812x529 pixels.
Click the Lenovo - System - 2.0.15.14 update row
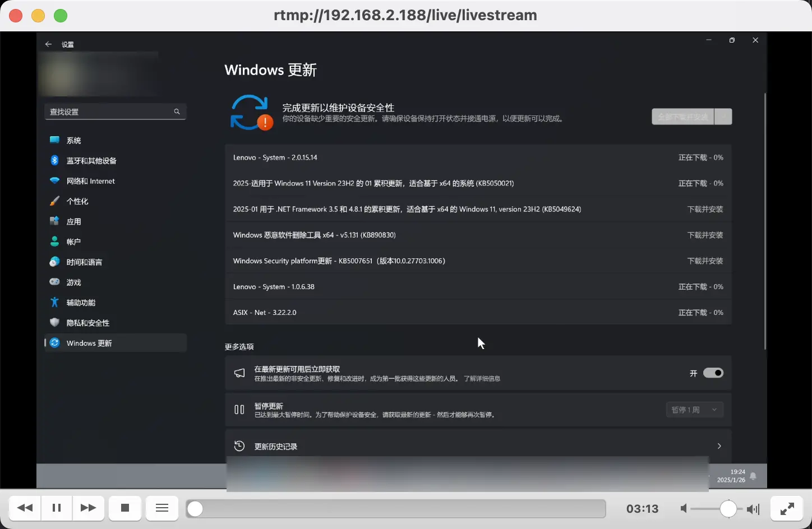point(478,157)
